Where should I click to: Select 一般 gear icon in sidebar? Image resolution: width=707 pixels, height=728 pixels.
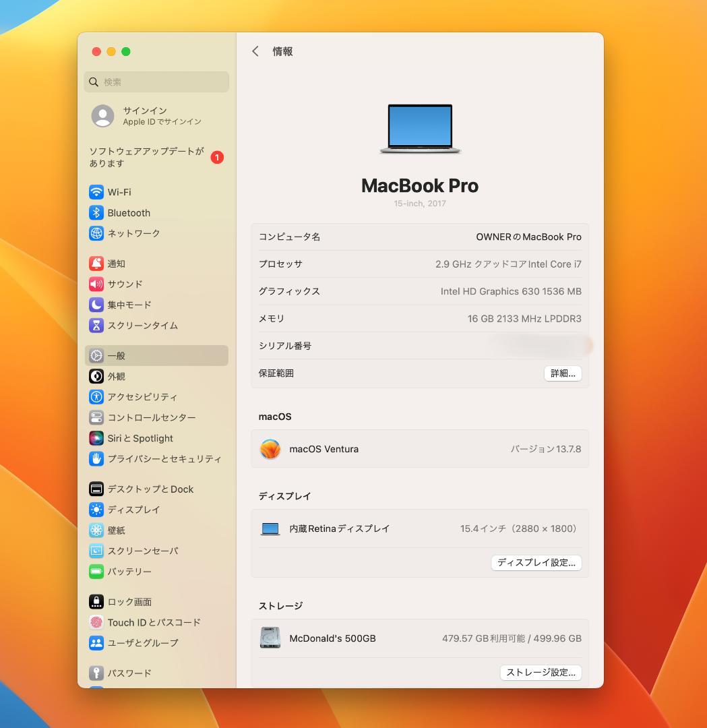(96, 356)
